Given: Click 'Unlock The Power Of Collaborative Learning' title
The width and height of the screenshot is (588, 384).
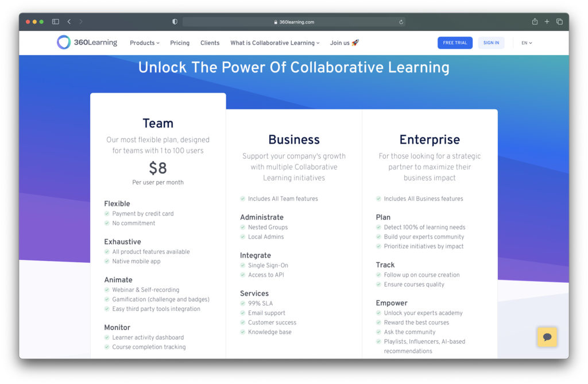Looking at the screenshot, I should coord(293,68).
